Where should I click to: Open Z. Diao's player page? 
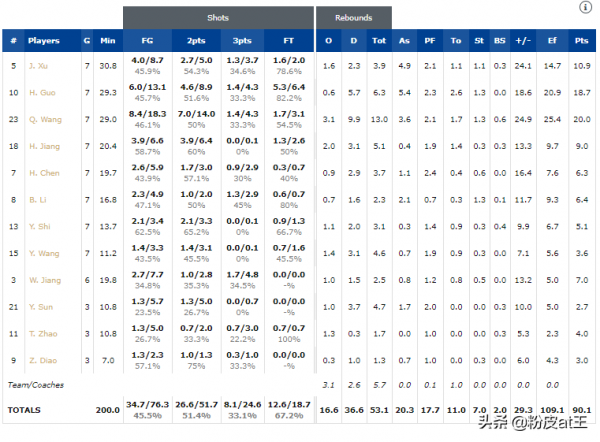40,359
